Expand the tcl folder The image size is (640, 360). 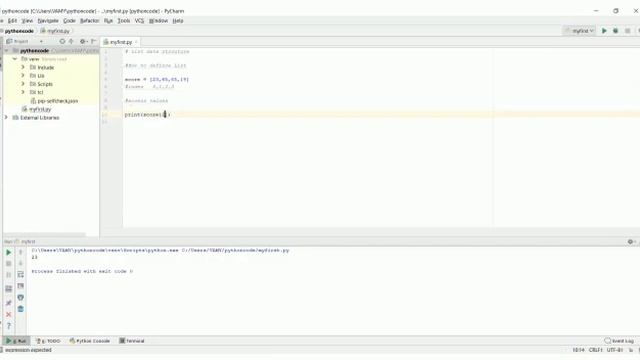(23, 92)
